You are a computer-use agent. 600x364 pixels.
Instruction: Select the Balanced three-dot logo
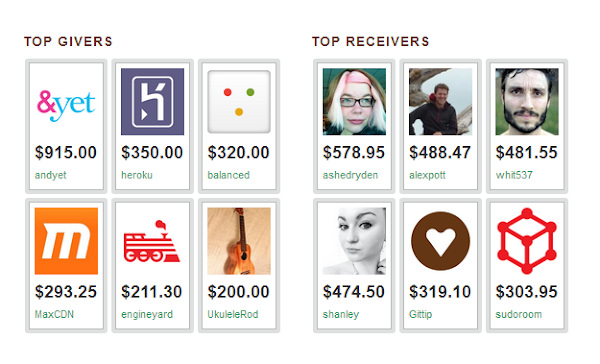click(239, 101)
